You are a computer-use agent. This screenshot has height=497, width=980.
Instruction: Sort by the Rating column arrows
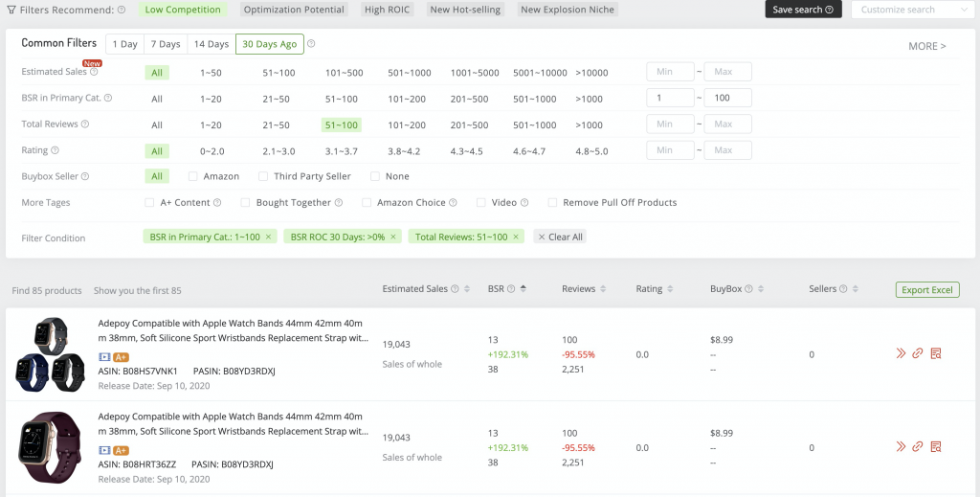tap(670, 289)
